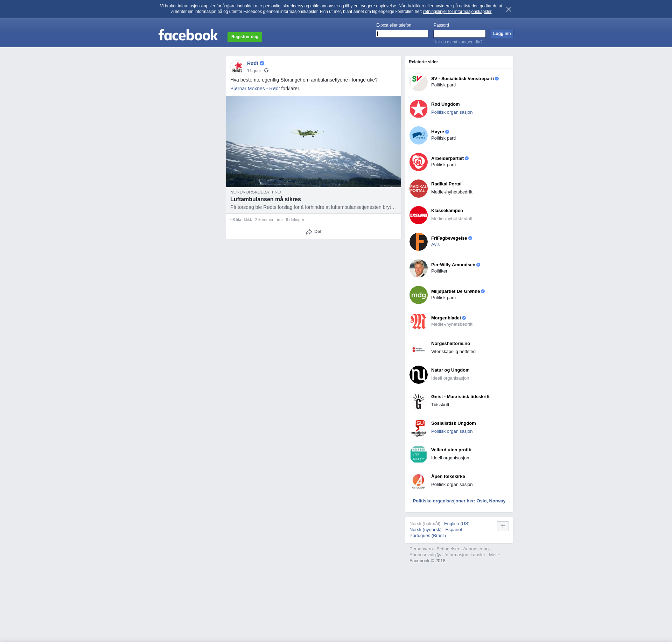
Task: Expand the Mer footer dropdown
Action: 494,555
